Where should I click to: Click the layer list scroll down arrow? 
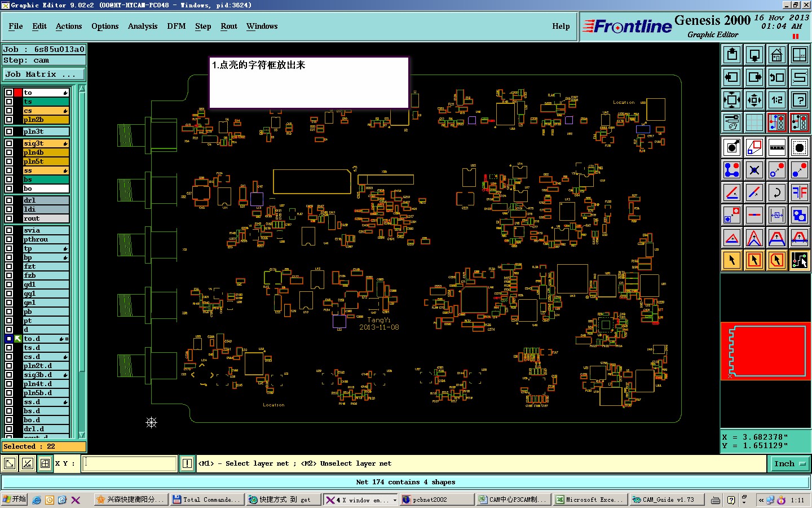pyautogui.click(x=82, y=435)
